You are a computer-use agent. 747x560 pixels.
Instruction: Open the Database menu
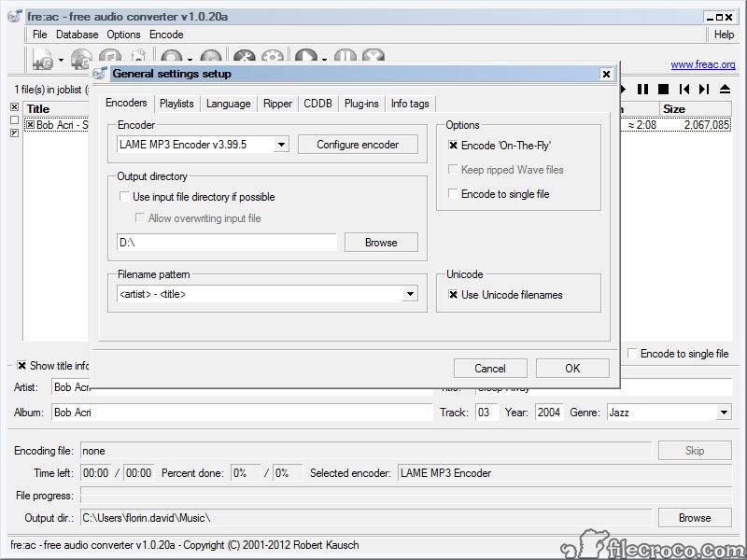[78, 35]
